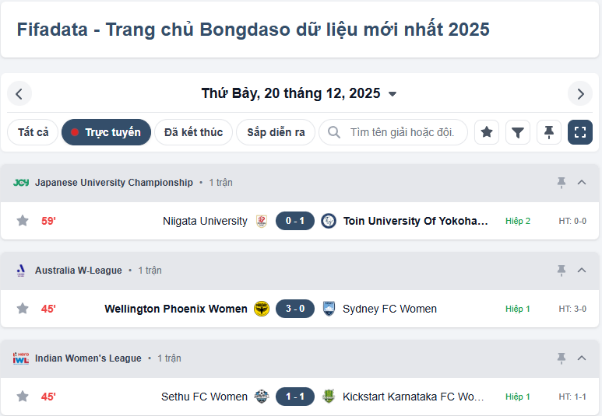Open the date picker dropdown
The height and width of the screenshot is (416, 602).
click(392, 94)
